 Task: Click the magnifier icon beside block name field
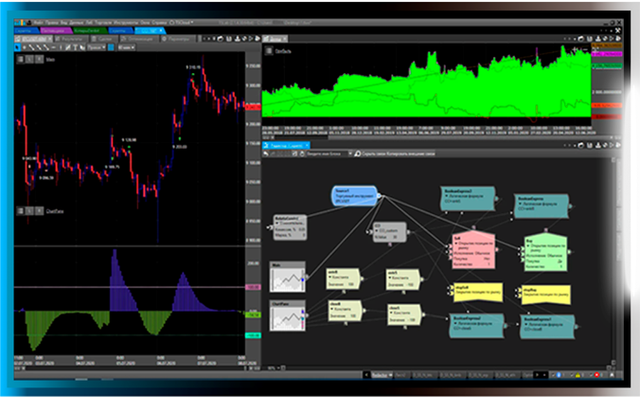click(x=357, y=154)
